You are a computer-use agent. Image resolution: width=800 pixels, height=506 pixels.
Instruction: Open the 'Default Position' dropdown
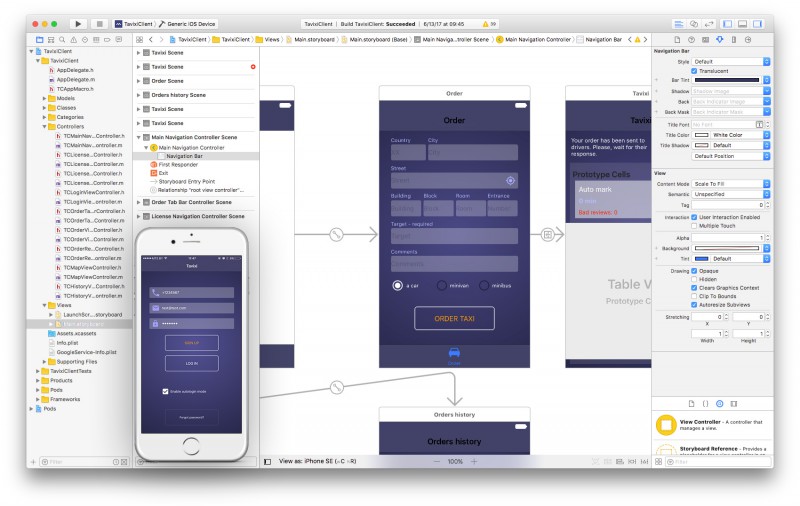731,156
